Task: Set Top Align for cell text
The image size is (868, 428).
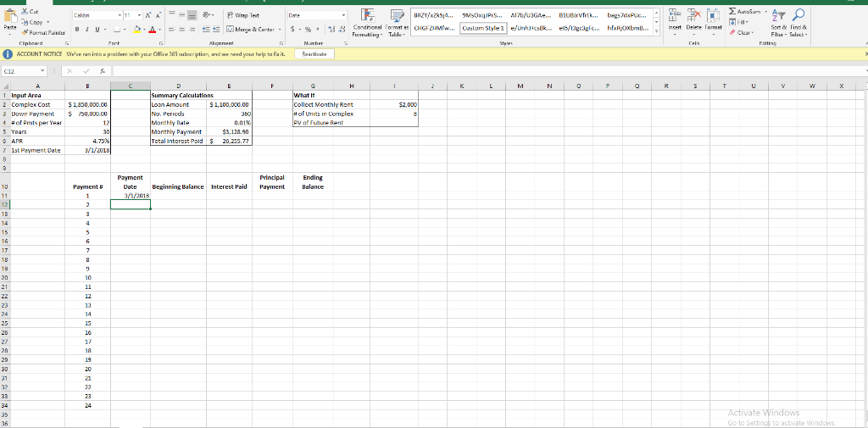Action: click(171, 17)
